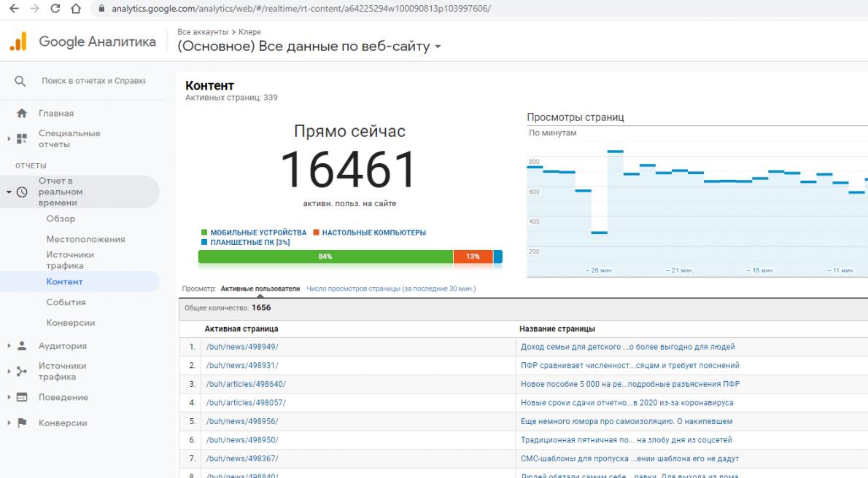Collapse the 'Отчет в реальном времени' section
This screenshot has width=868, height=478.
pos(9,192)
